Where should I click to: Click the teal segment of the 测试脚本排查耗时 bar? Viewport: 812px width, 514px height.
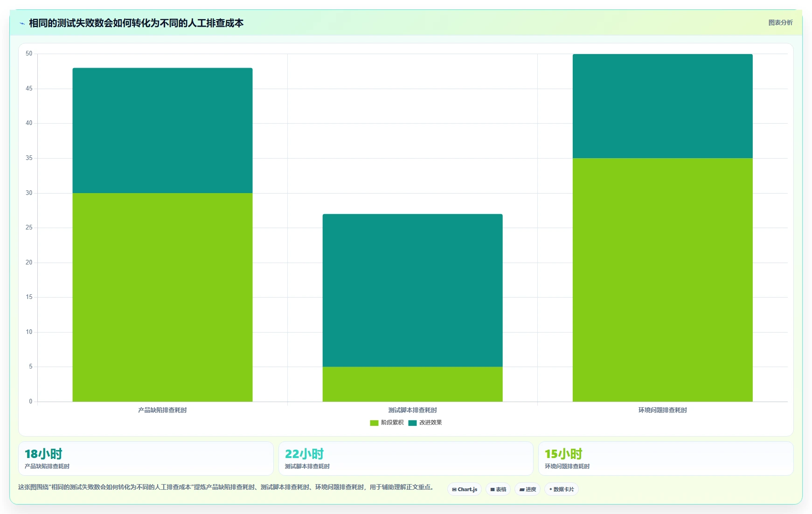click(412, 291)
